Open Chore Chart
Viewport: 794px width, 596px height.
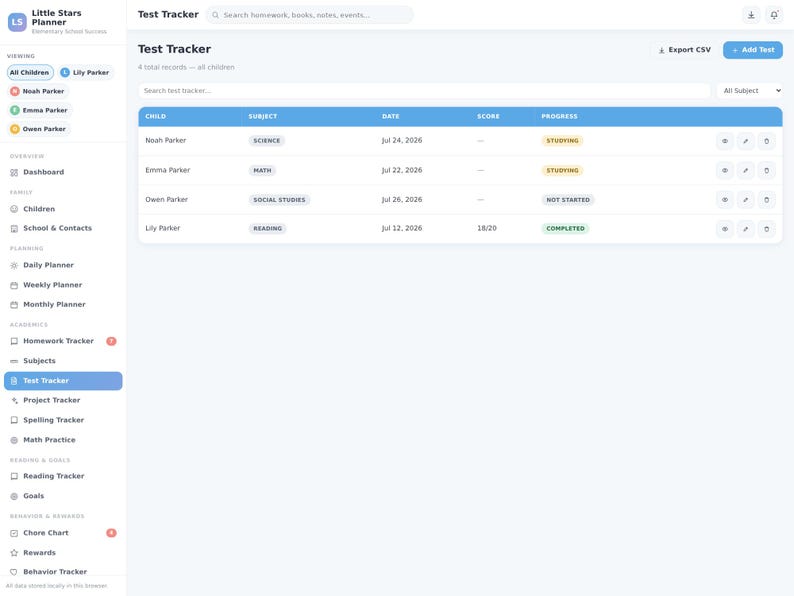click(63, 533)
